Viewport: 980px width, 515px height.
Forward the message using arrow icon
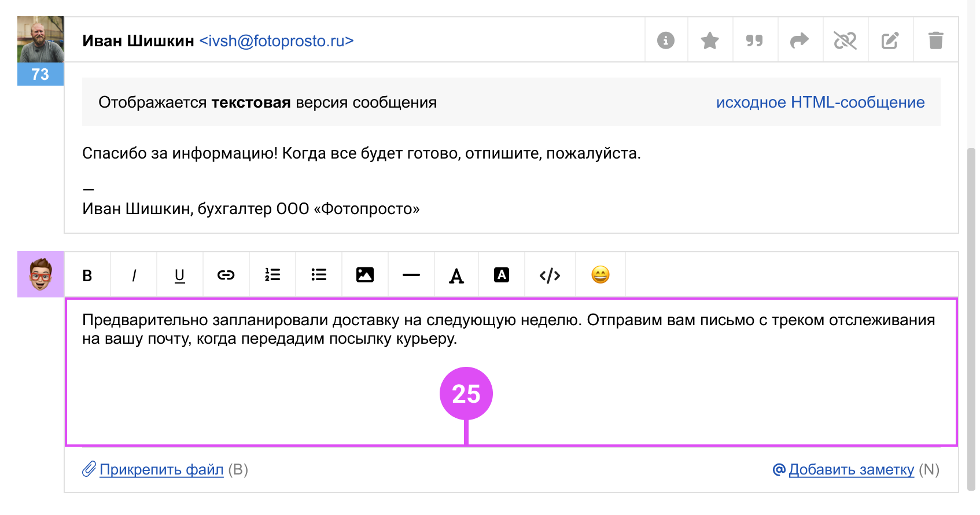coord(800,41)
